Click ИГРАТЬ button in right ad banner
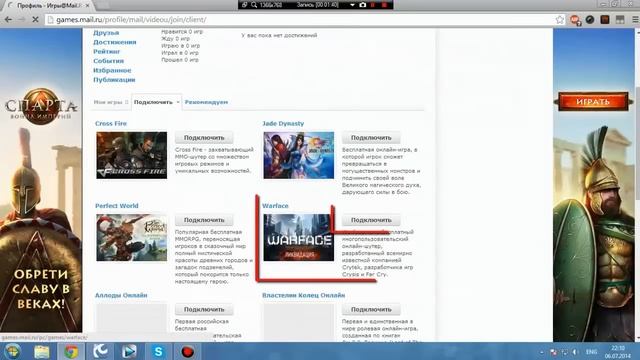Viewport: 640px width, 360px height. point(593,102)
